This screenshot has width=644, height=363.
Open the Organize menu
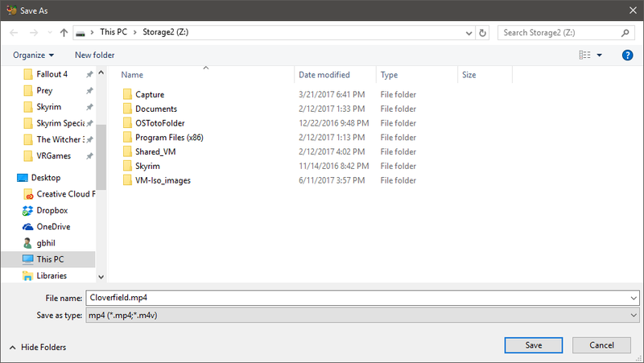coord(34,55)
